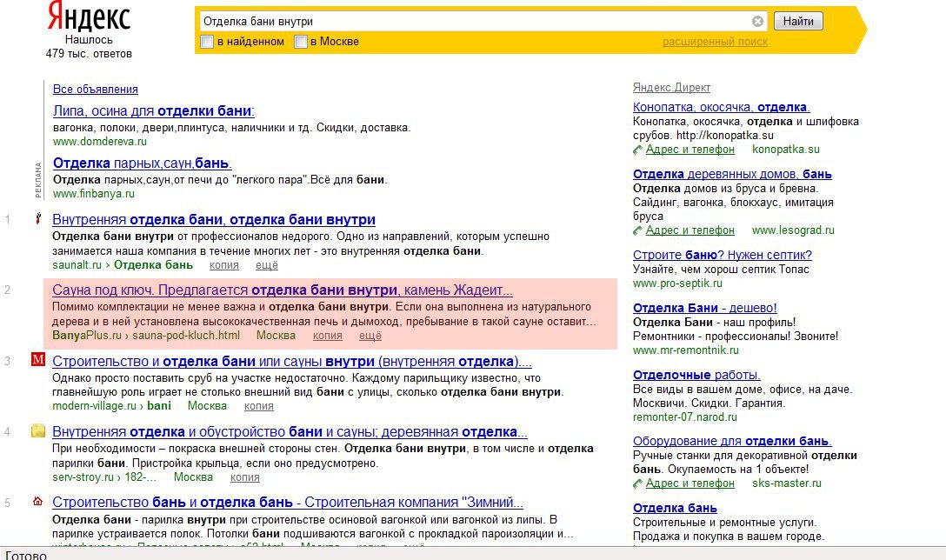Expand 'ещё' of BanyaPlus.ru result
This screenshot has width=946, height=560.
click(370, 336)
